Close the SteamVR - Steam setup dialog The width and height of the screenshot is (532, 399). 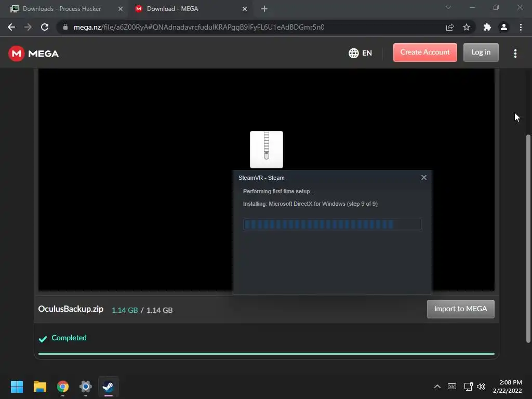(424, 178)
